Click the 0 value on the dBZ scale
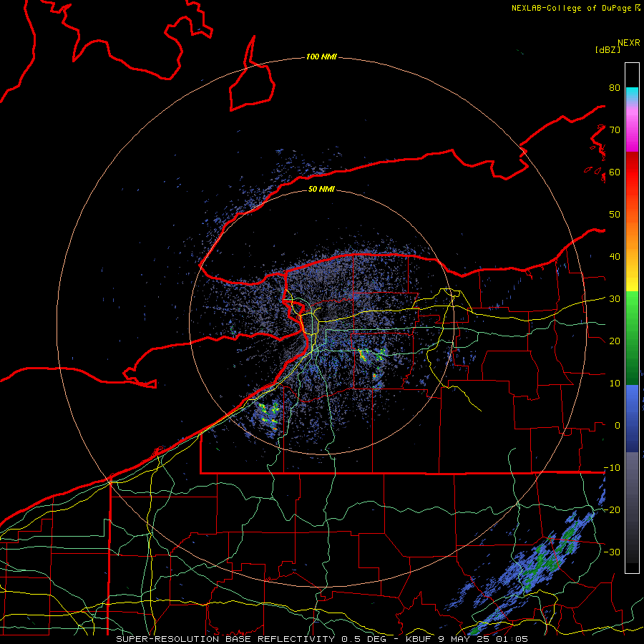Image resolution: width=644 pixels, height=644 pixels. (x=618, y=426)
